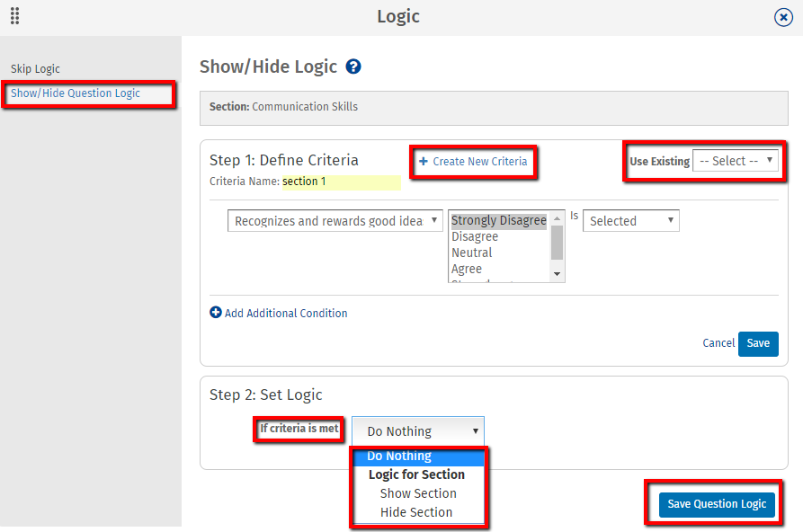Viewport: 803px width, 532px height.
Task: Choose Strongly Disagree in answer list
Action: click(498, 220)
